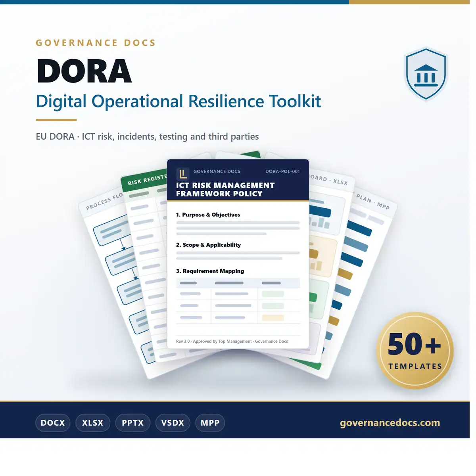Screen dimensions: 476x476
Task: Click the 50+ Templates gold badge
Action: 415,351
